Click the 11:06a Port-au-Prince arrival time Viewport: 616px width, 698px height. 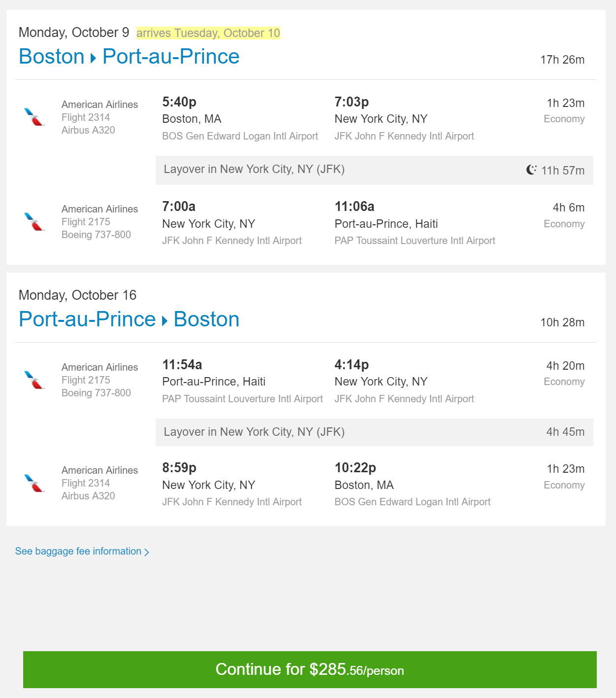pyautogui.click(x=354, y=207)
